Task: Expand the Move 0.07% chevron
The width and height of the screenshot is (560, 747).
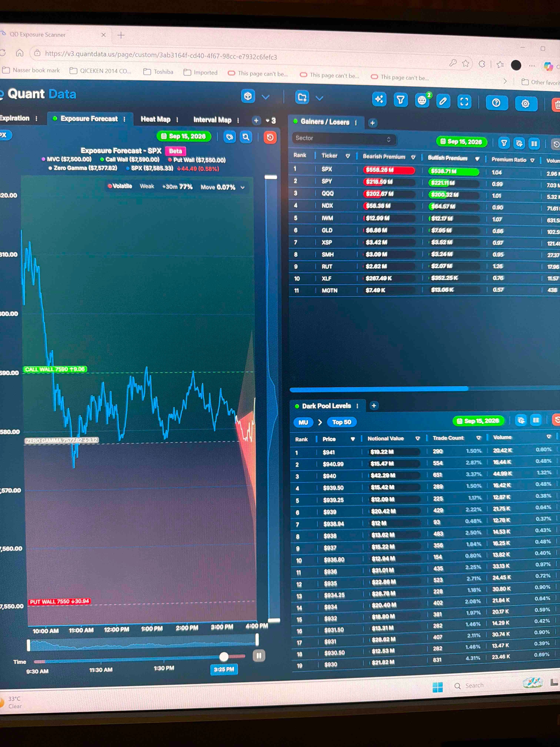Action: click(x=242, y=187)
